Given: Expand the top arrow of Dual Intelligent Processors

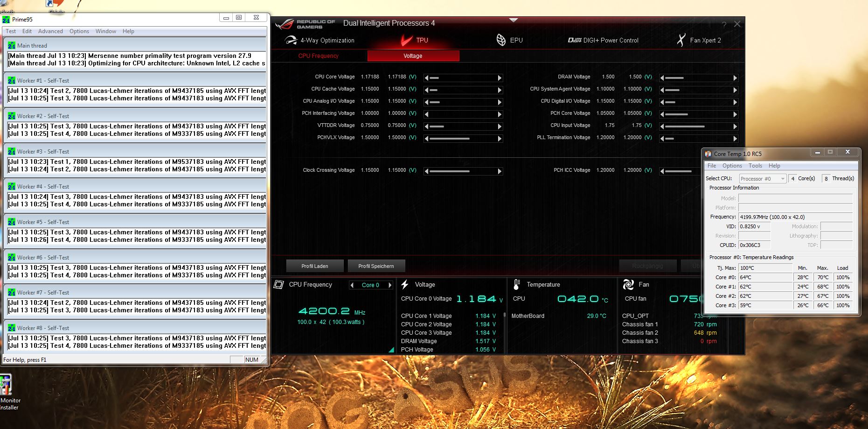Looking at the screenshot, I should click(514, 20).
